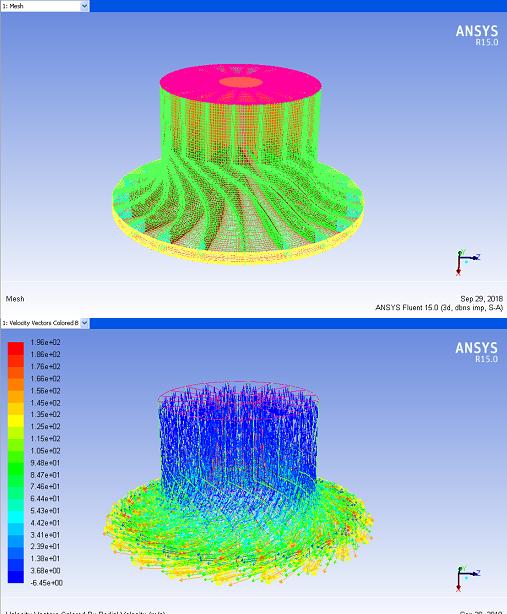
Task: Open the Velocity Vectors window selector dropdown
Action: [84, 323]
